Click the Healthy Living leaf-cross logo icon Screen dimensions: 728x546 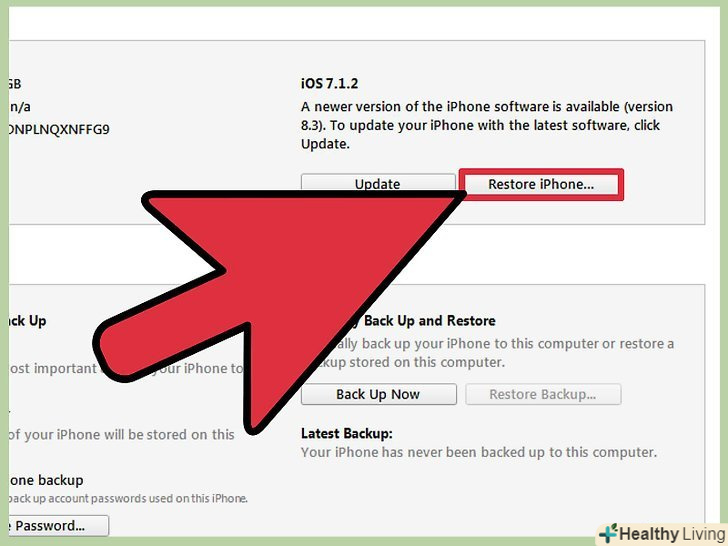[609, 533]
